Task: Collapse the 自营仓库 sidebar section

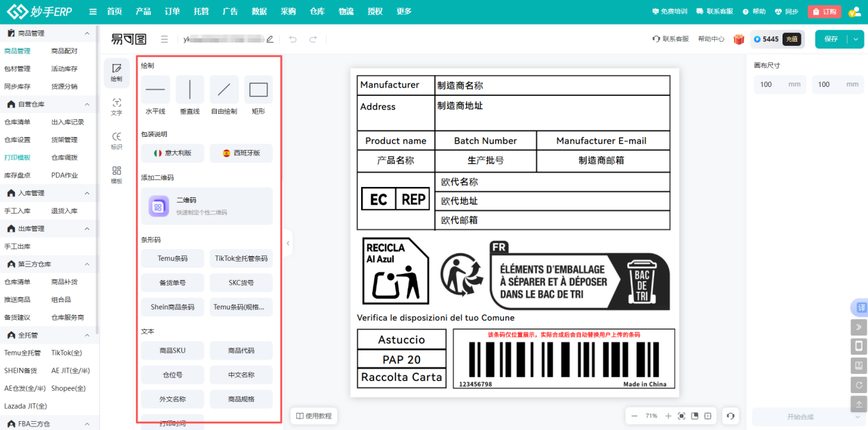Action: tap(87, 104)
